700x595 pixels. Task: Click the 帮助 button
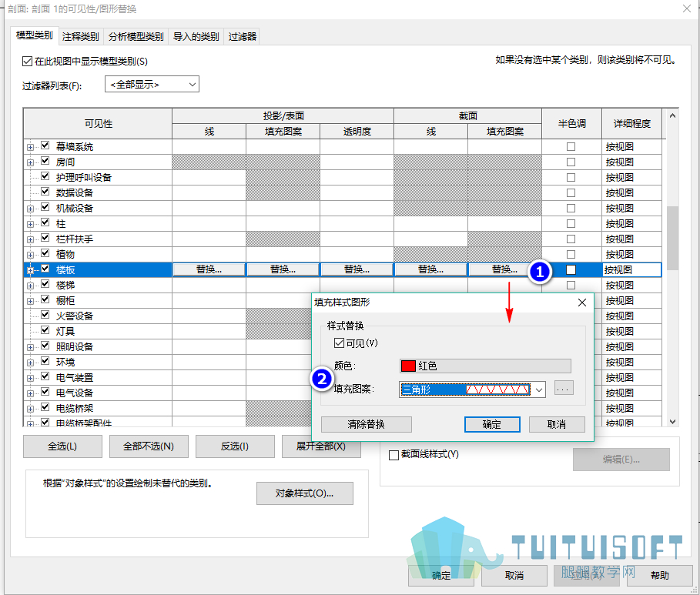click(660, 575)
